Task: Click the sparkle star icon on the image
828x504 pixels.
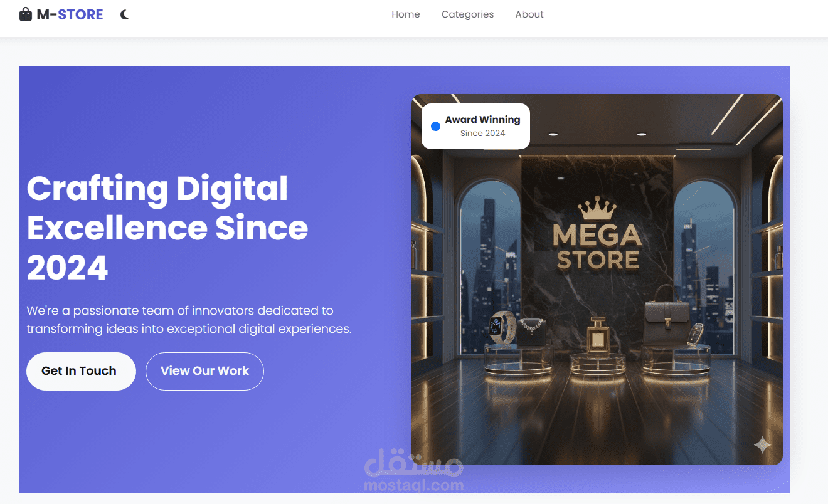Action: coord(762,445)
